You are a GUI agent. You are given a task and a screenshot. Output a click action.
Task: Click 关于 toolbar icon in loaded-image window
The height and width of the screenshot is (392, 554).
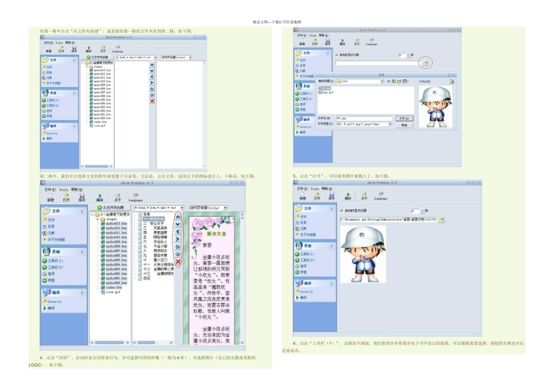coord(364,196)
